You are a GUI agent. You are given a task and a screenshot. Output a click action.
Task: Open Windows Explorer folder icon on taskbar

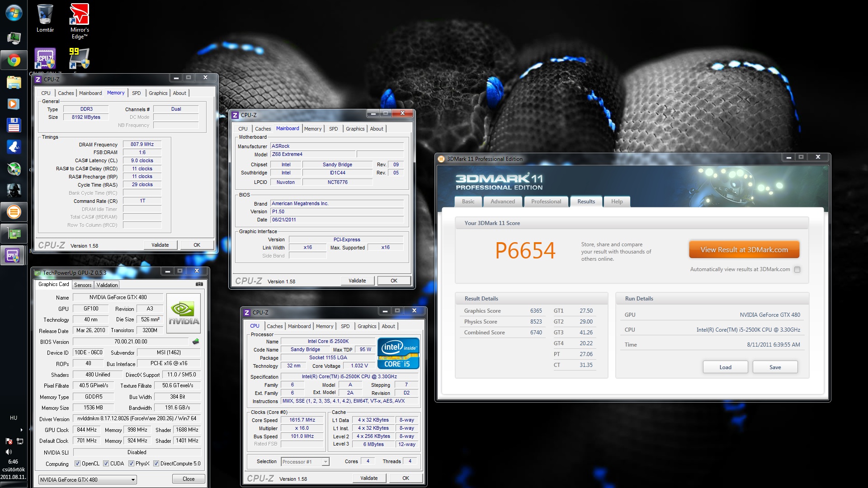click(14, 83)
